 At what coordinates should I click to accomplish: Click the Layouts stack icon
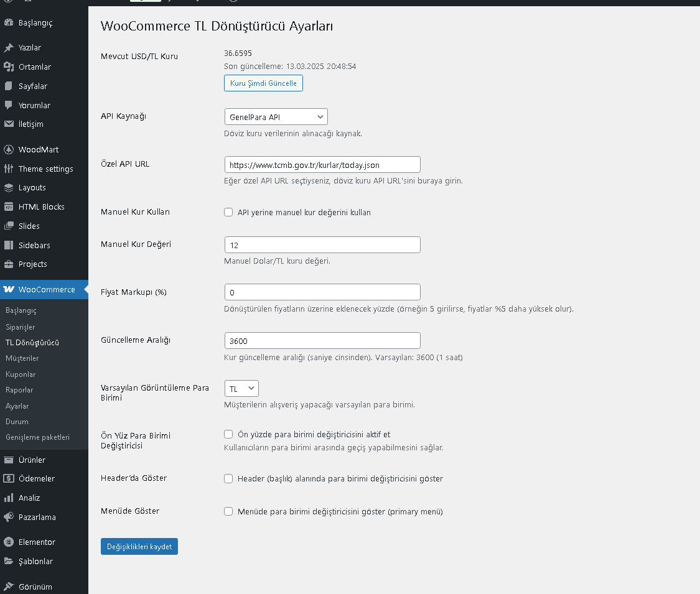click(9, 188)
